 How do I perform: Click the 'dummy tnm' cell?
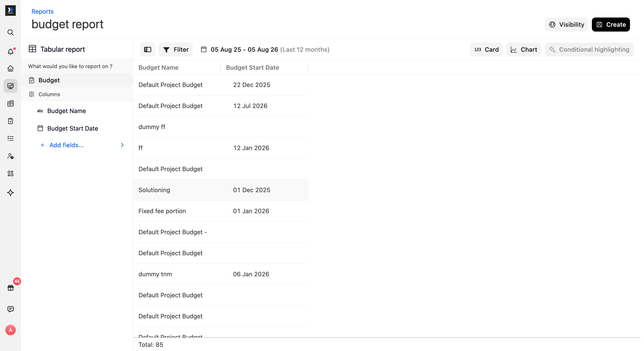pos(155,274)
